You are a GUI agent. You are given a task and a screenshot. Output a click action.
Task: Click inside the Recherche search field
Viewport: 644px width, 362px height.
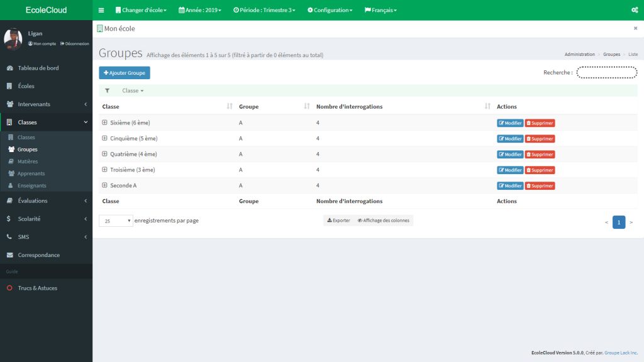607,72
